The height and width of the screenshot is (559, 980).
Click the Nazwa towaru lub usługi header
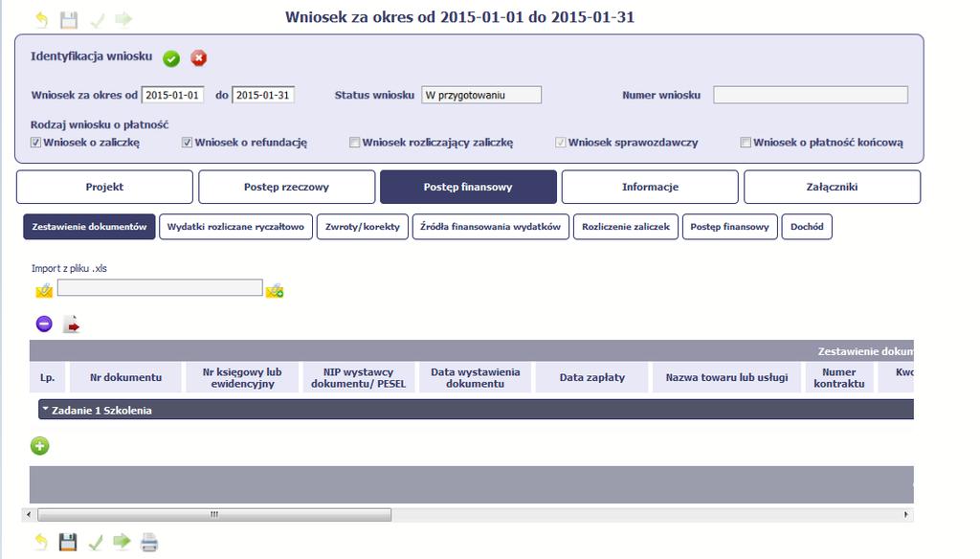click(727, 377)
